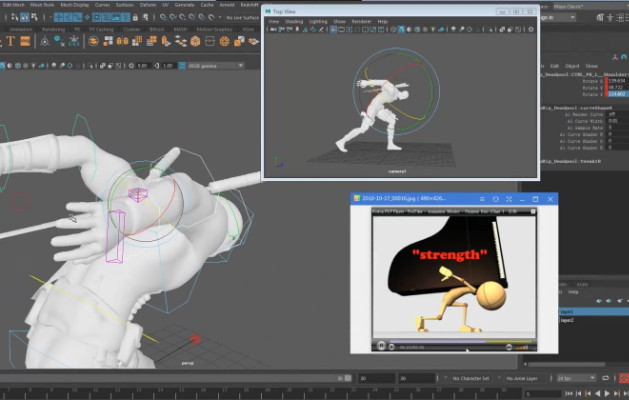Click the Combine meshes shelf icon
This screenshot has width=629, height=400.
[93, 41]
